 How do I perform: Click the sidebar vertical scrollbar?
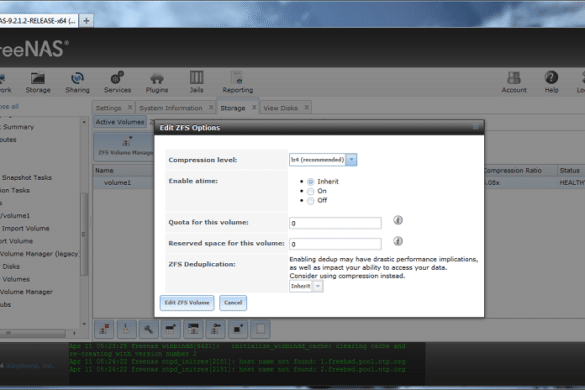(x=84, y=234)
